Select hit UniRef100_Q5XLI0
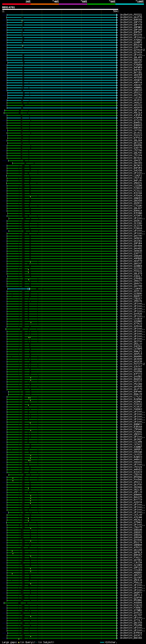Image resolution: width=146 pixels, height=644 pixels. pyautogui.click(x=131, y=344)
